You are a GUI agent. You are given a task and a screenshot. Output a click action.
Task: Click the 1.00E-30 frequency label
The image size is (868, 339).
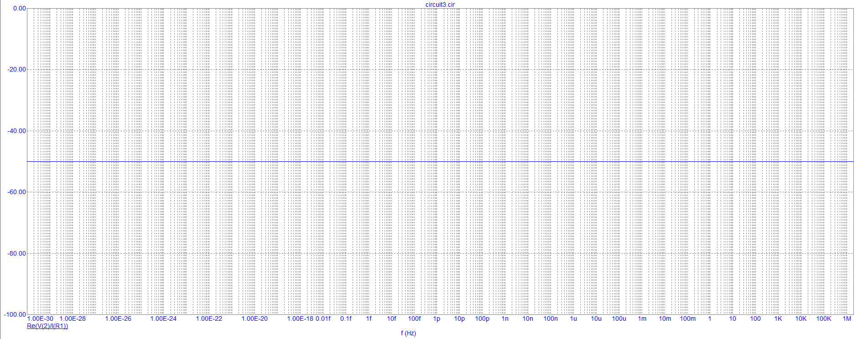[x=40, y=318]
